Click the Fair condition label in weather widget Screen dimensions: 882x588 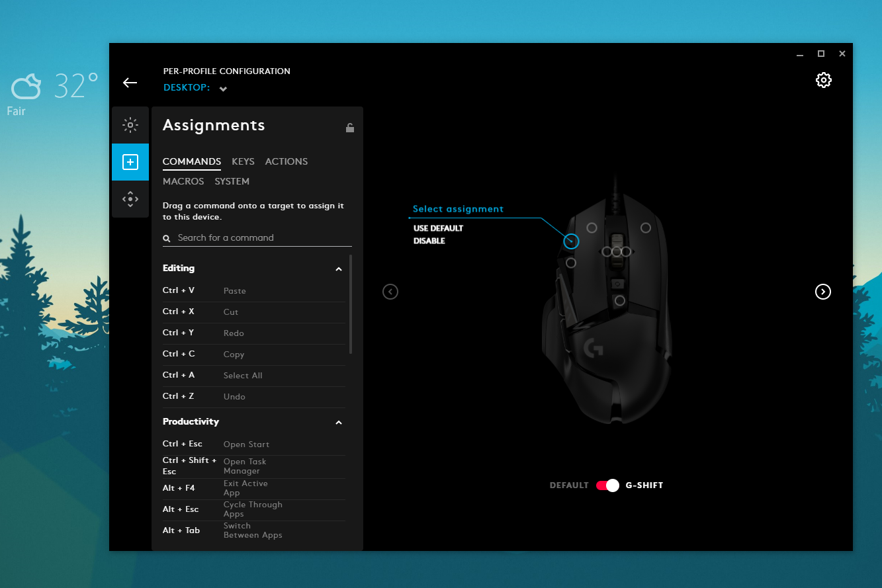point(16,111)
